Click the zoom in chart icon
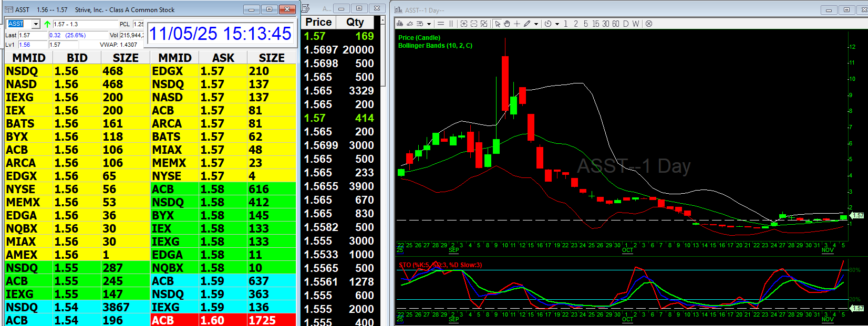This screenshot has height=326, width=868. pyautogui.click(x=463, y=24)
